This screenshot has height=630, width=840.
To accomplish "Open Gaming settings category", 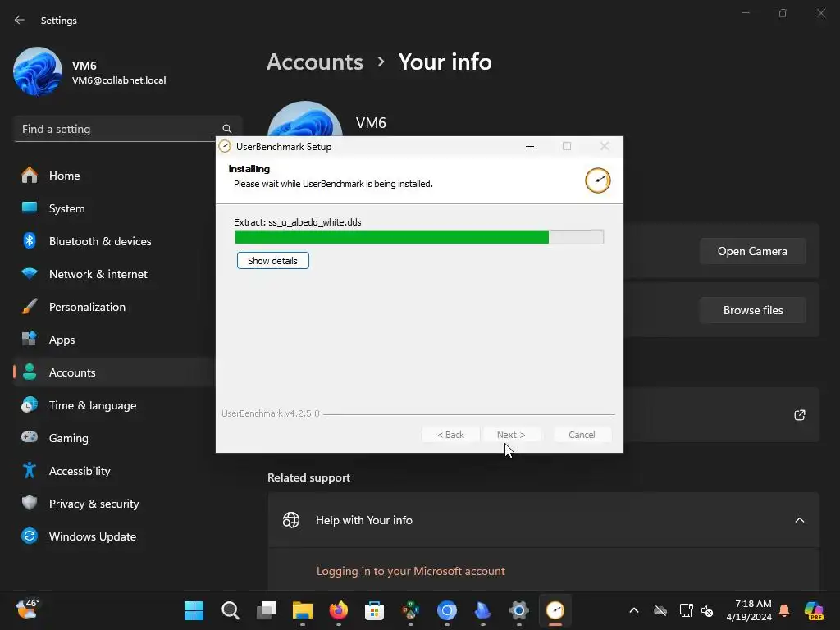I will coord(113,438).
